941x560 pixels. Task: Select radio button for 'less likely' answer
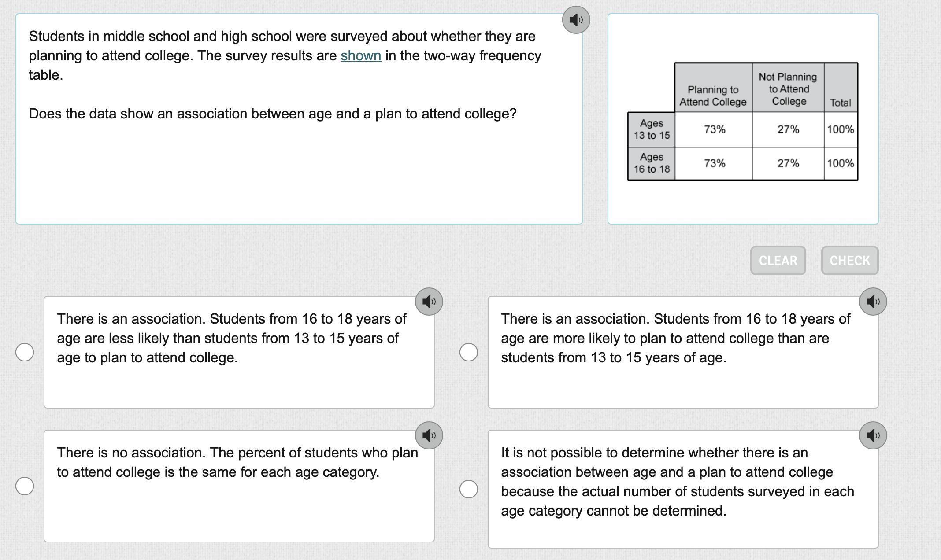[25, 352]
